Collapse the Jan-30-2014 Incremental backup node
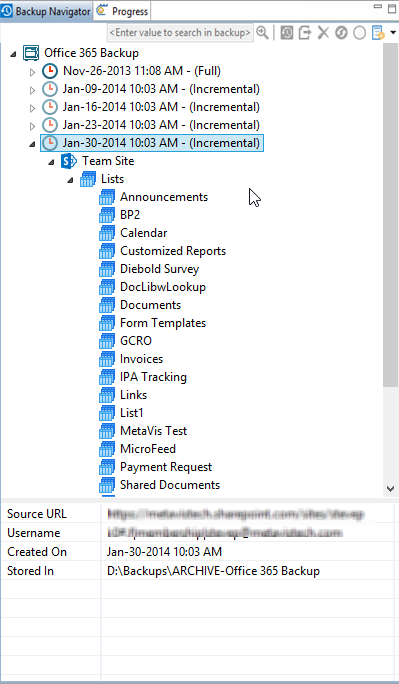This screenshot has width=399, height=684. click(x=33, y=144)
